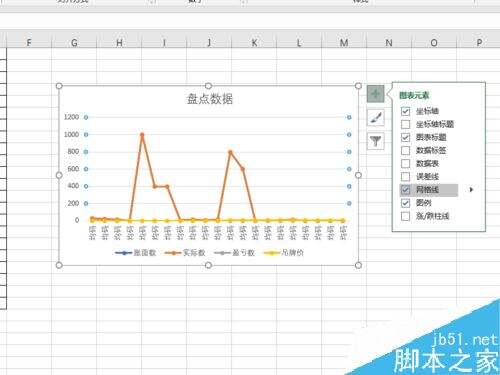Select column I header
This screenshot has height=375, width=500.
click(164, 43)
